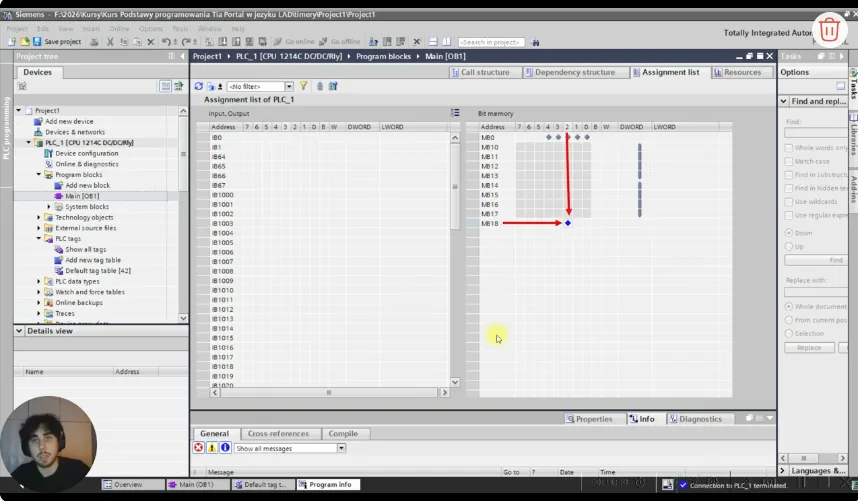Click the error filter icon in Info panel
Image resolution: width=858 pixels, height=501 pixels.
click(x=198, y=447)
